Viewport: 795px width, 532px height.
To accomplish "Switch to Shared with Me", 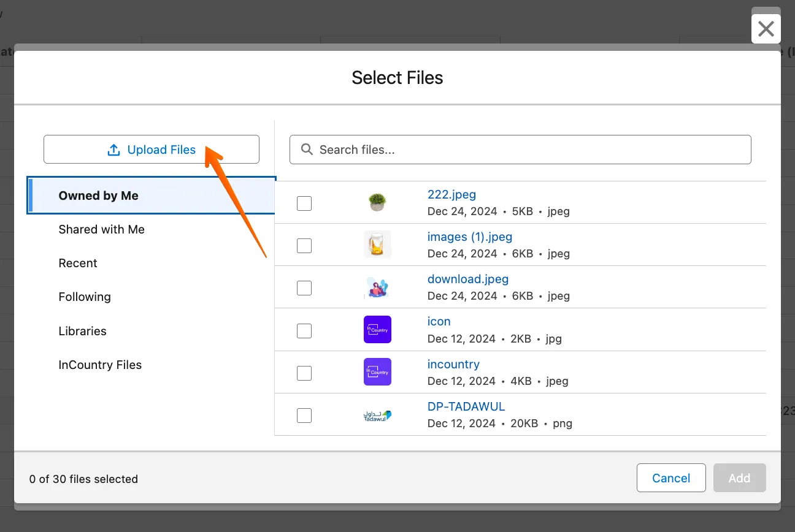I will [101, 230].
